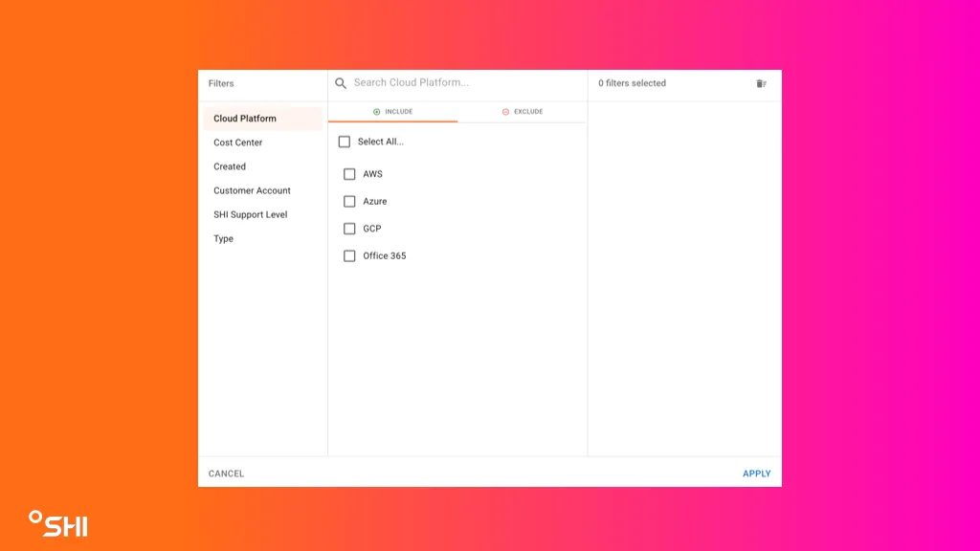Open the Cloud Platform filter category

(263, 119)
